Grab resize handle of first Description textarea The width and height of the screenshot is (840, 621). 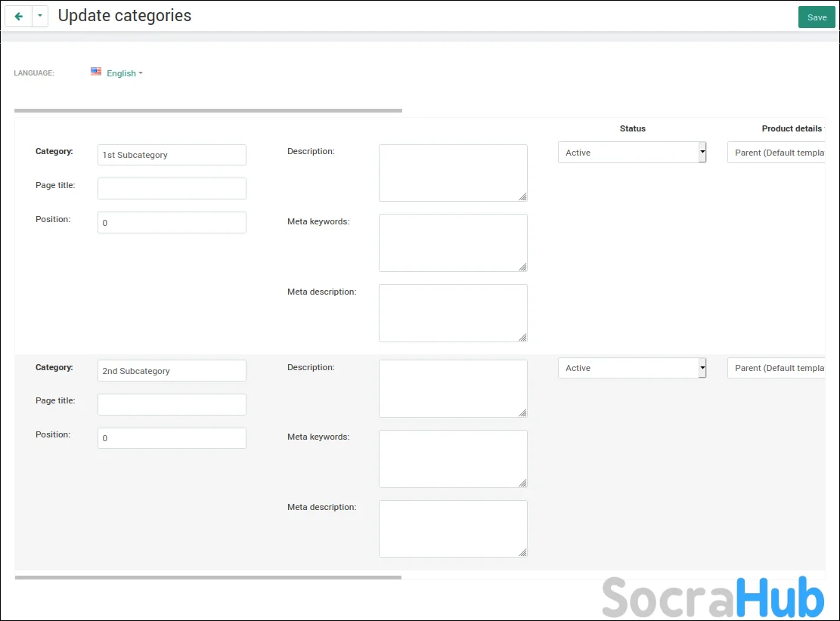(522, 196)
